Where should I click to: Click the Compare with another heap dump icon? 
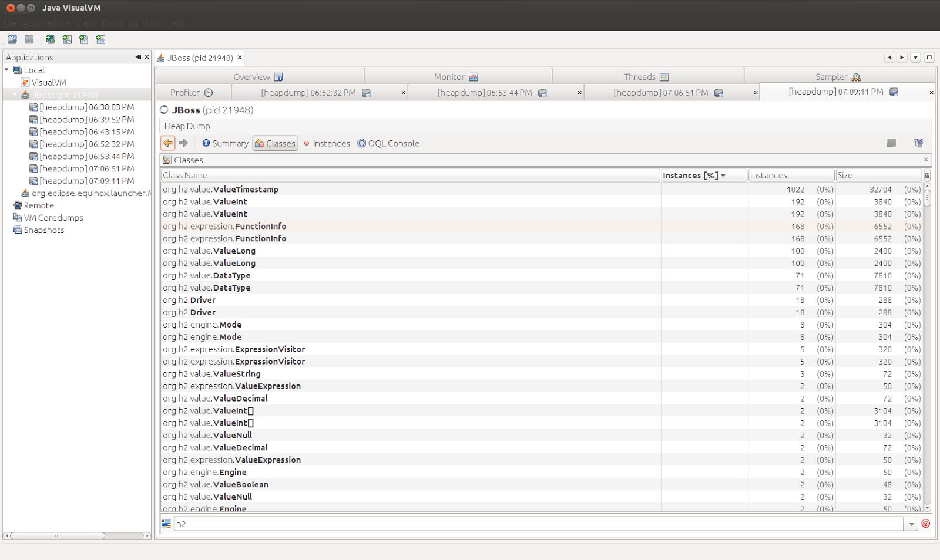918,143
